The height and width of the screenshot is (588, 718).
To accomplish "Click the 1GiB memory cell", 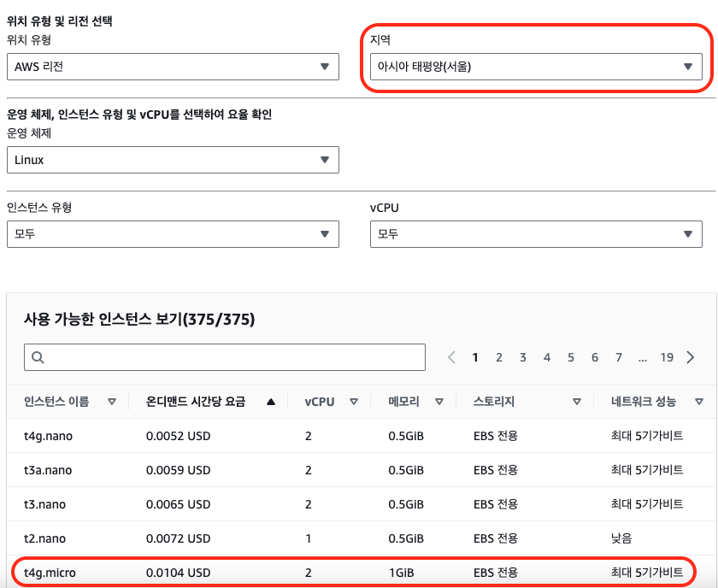I will [401, 573].
